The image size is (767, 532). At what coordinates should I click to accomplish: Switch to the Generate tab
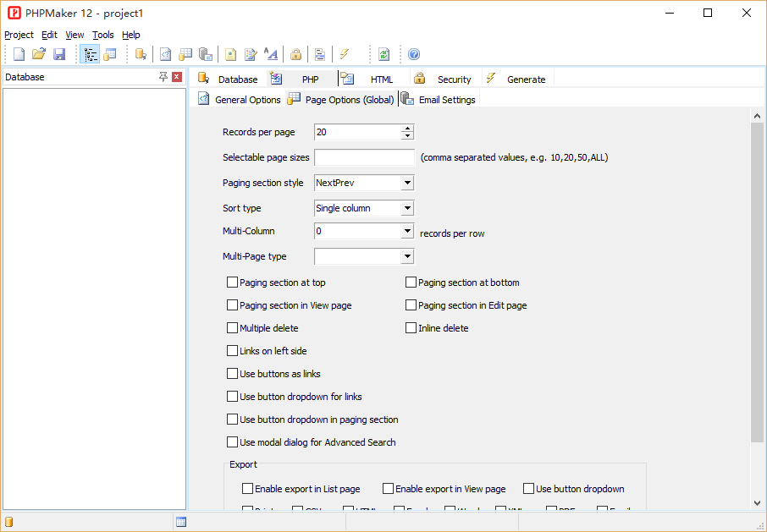[x=516, y=80]
